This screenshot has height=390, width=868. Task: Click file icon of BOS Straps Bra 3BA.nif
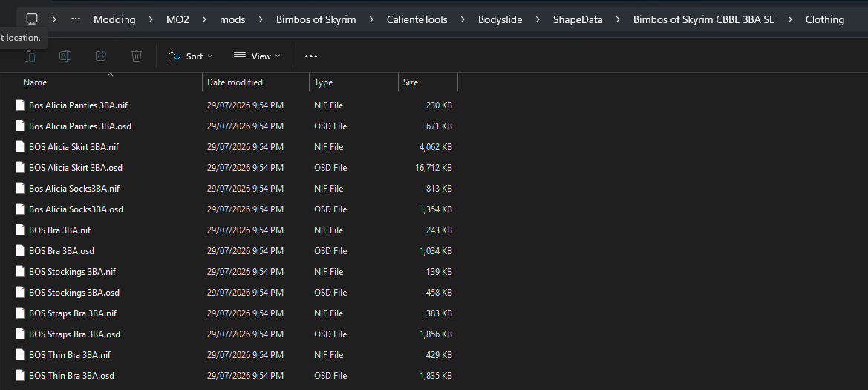[20, 313]
